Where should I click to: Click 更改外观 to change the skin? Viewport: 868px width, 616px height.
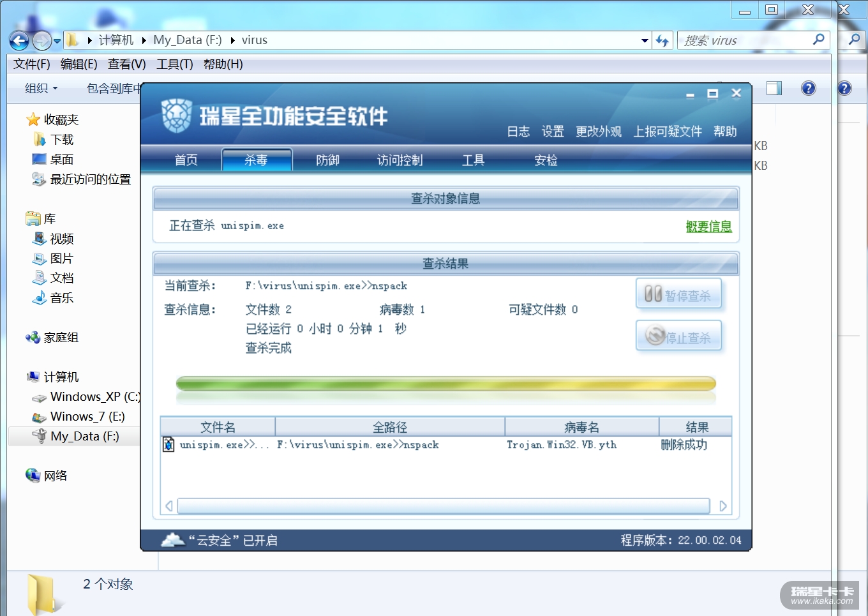point(599,131)
